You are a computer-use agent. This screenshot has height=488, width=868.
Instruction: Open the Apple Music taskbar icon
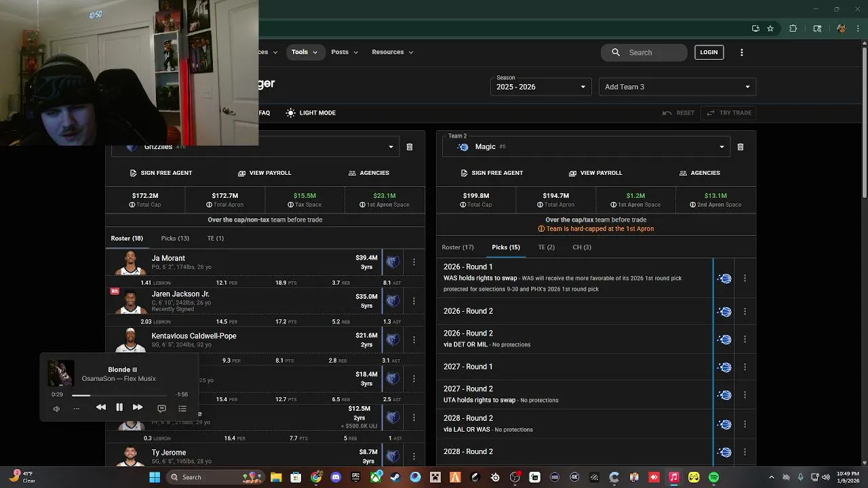click(673, 477)
